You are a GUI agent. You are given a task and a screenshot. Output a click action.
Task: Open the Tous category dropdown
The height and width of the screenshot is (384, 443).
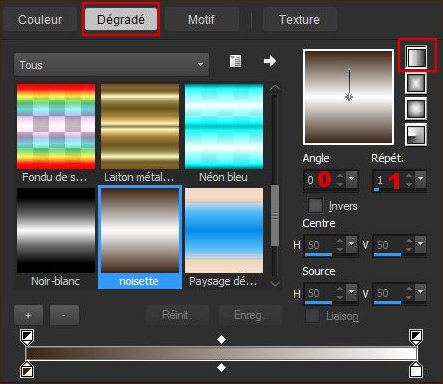click(x=111, y=65)
